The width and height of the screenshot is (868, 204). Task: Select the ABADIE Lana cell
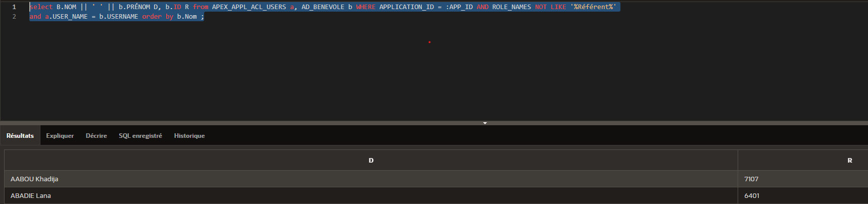click(31, 196)
